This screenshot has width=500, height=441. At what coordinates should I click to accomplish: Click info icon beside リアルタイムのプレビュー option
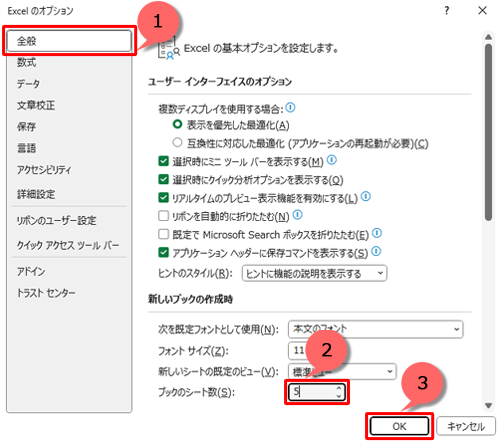coord(366,196)
